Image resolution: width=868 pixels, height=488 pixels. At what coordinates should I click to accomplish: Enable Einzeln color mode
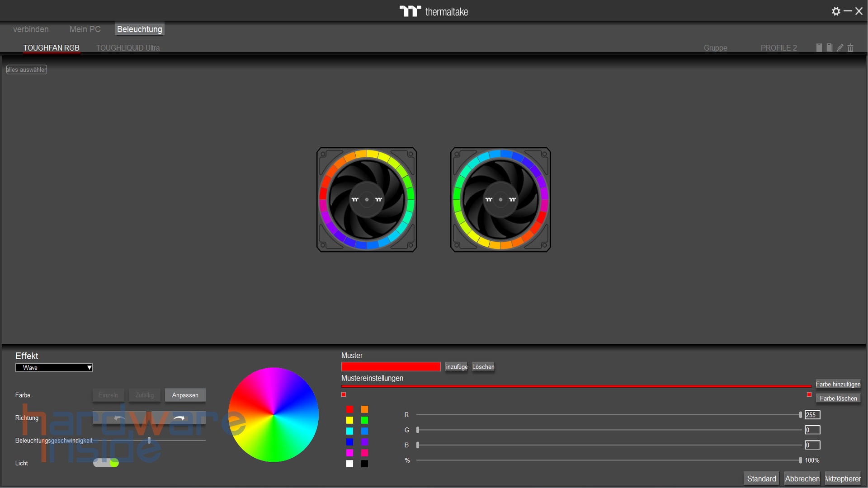click(108, 395)
